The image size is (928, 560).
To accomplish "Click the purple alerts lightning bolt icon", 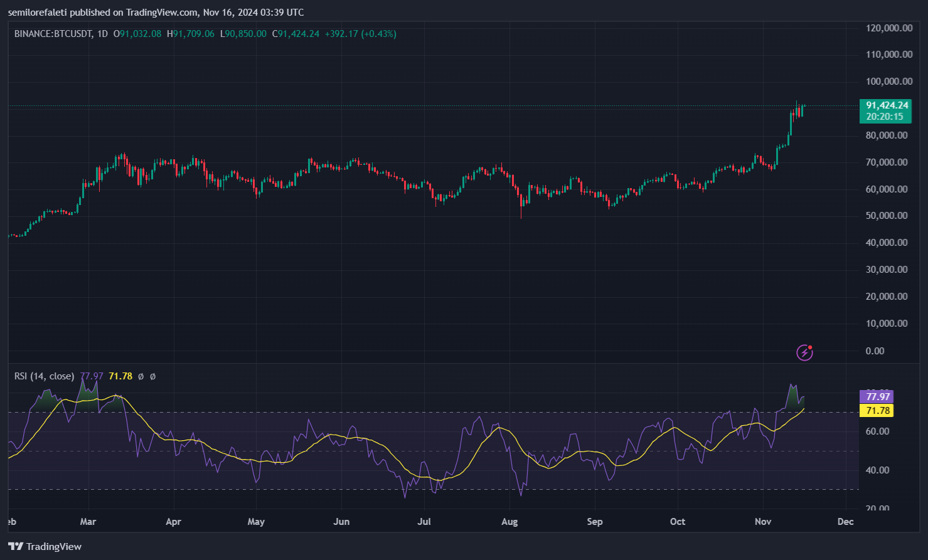I will click(x=804, y=352).
